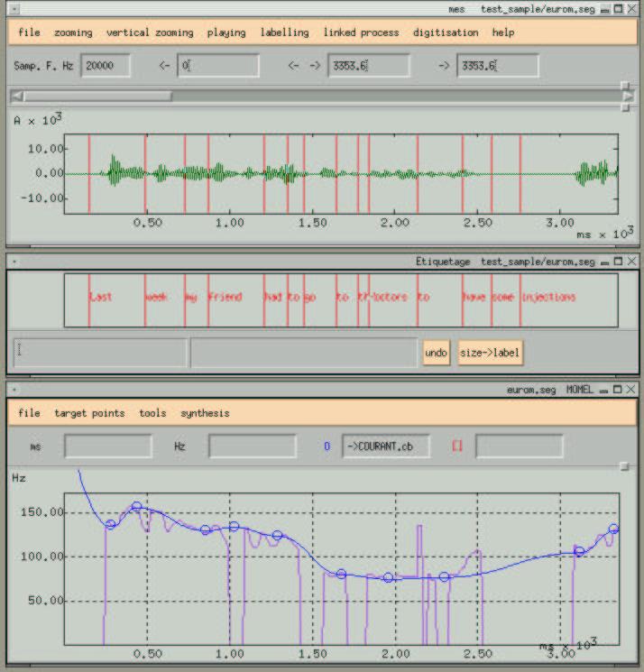Open the synthesis menu
644x672 pixels.
(x=205, y=413)
